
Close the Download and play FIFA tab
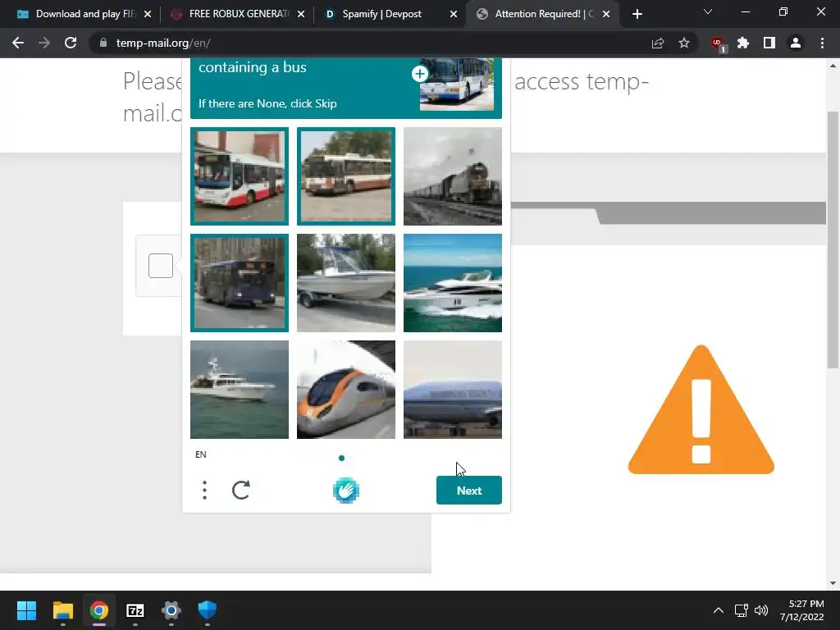pyautogui.click(x=148, y=14)
